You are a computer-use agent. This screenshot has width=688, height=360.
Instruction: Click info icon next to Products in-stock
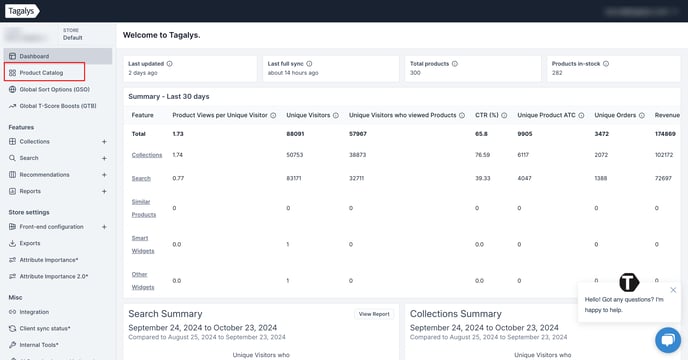[606, 64]
